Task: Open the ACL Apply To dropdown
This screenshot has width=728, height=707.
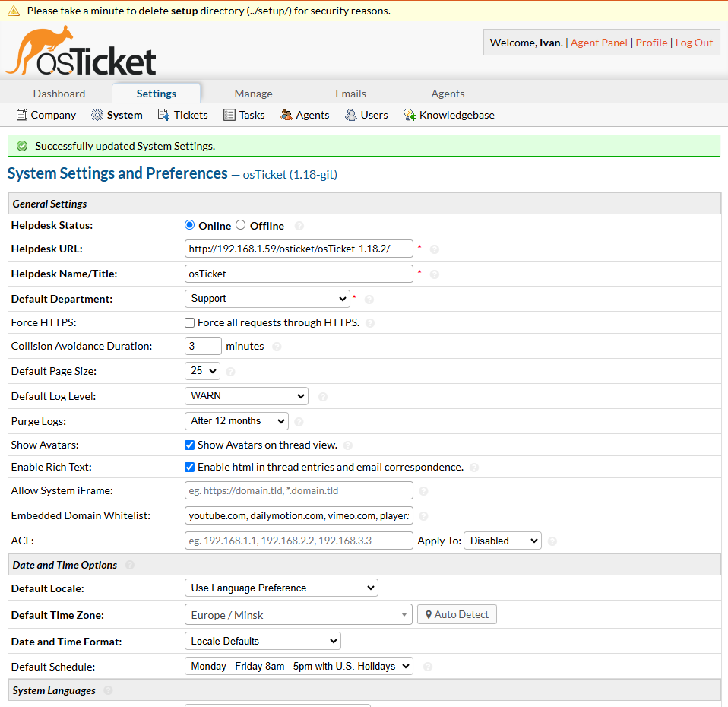Action: [503, 541]
